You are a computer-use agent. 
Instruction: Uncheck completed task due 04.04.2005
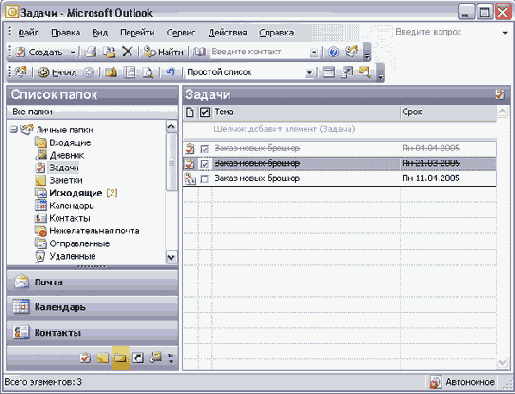[x=204, y=149]
